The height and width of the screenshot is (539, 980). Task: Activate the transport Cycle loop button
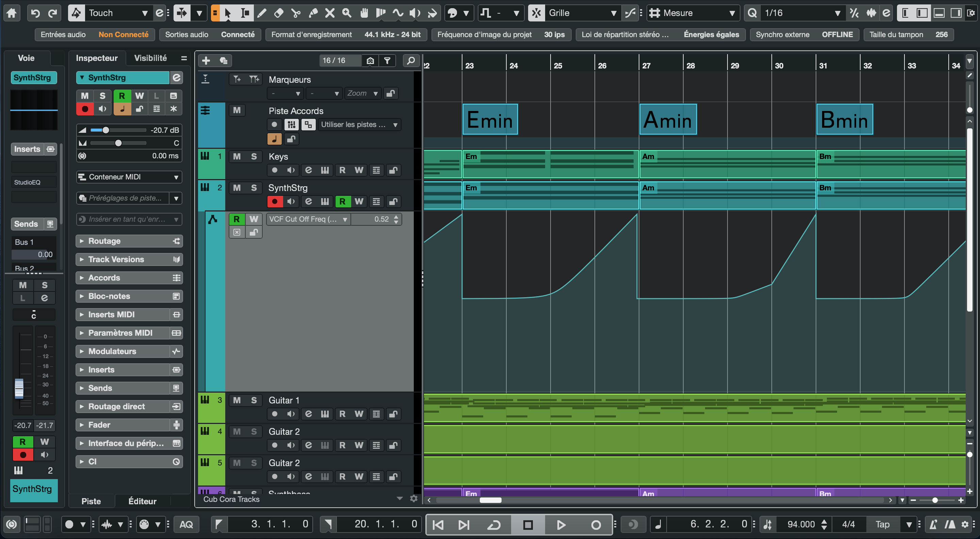pyautogui.click(x=493, y=525)
